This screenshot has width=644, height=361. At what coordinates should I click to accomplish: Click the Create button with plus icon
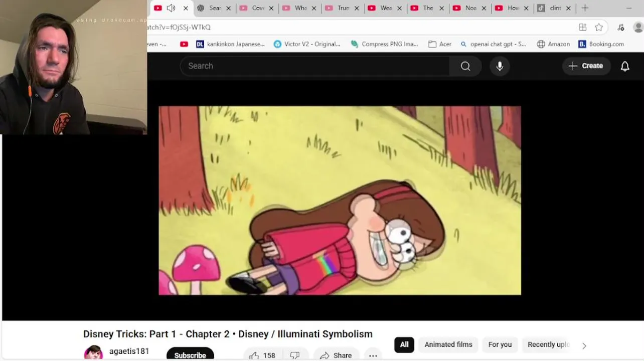click(x=586, y=66)
